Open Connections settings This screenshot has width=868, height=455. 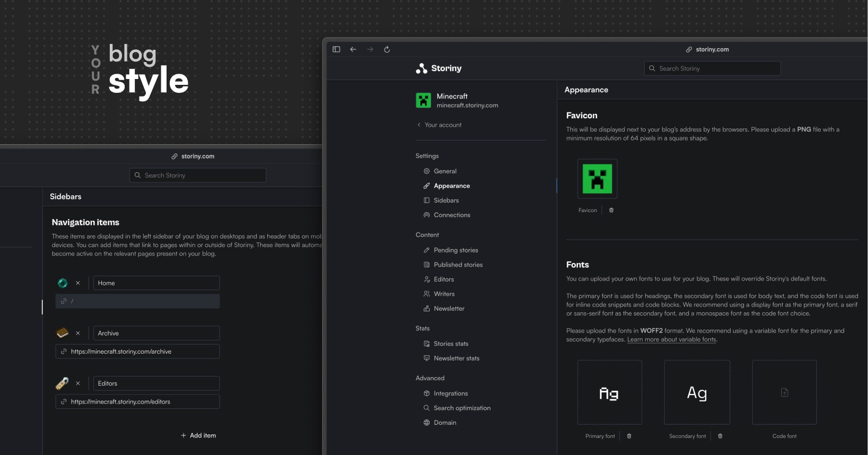(447, 215)
